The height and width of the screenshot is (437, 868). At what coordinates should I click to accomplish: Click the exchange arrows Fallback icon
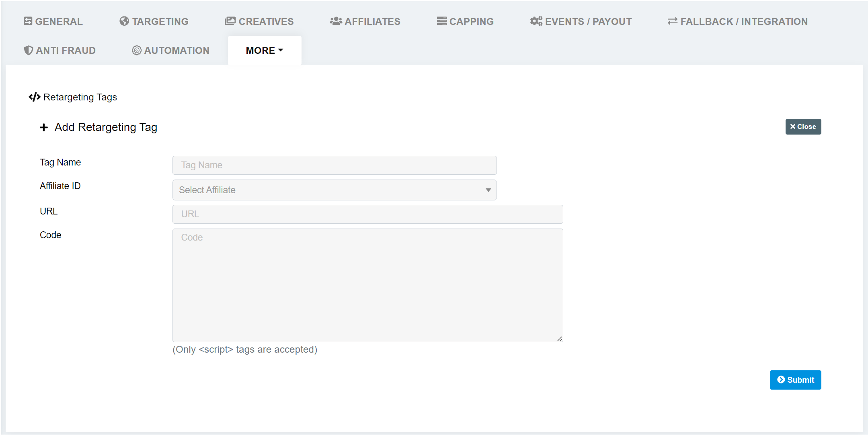673,21
